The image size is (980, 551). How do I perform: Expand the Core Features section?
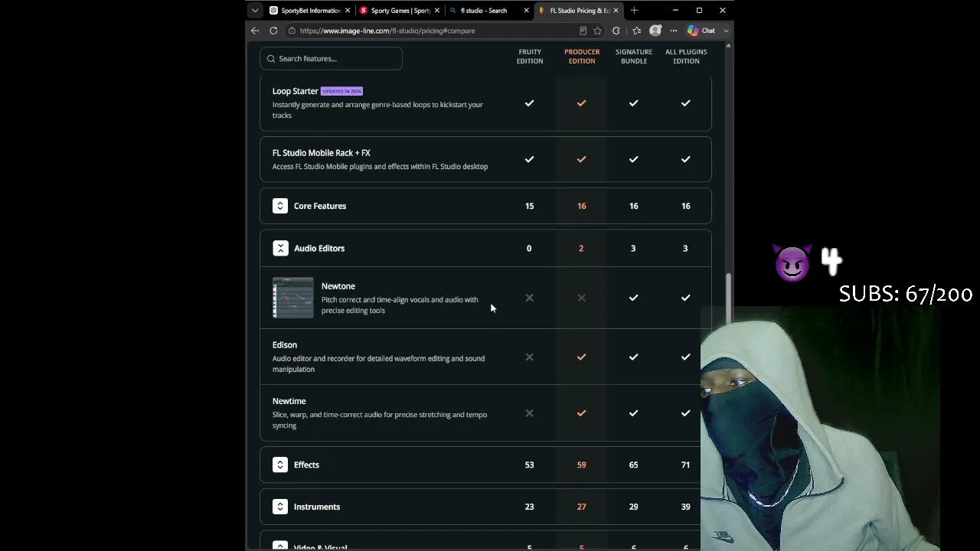pos(280,206)
